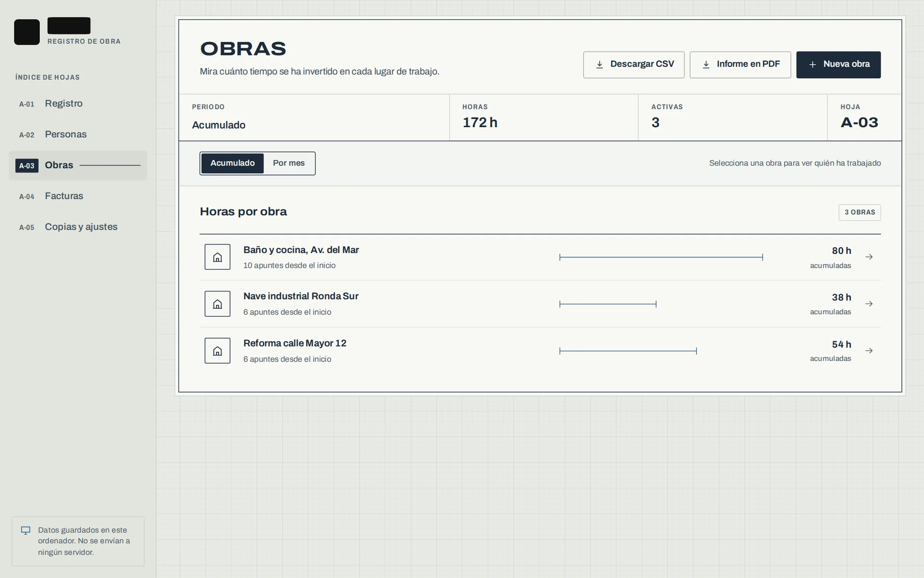This screenshot has height=578, width=924.
Task: Click the 3 OBRAS badge
Action: [x=860, y=212]
